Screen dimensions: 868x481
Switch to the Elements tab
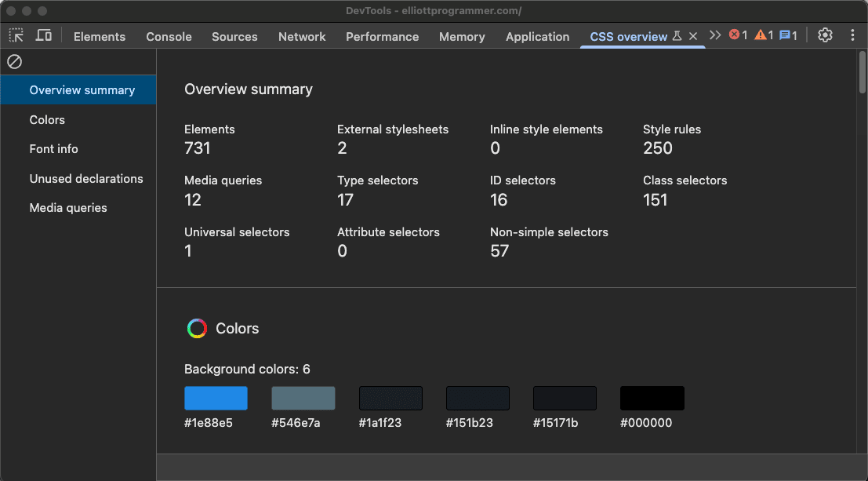point(100,37)
